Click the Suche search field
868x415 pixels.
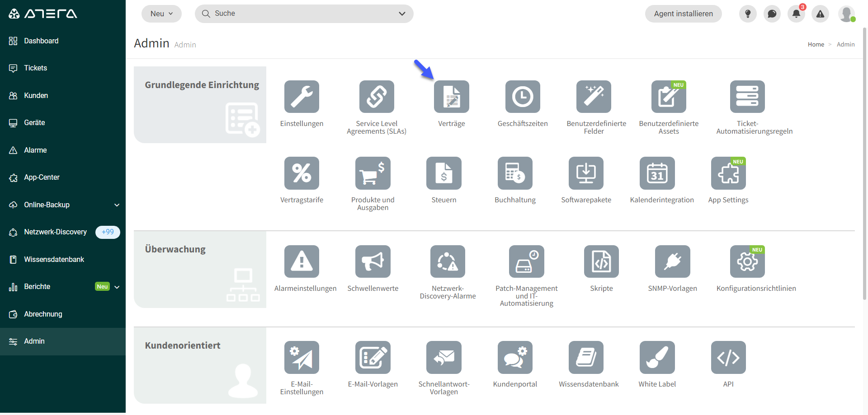pos(304,14)
